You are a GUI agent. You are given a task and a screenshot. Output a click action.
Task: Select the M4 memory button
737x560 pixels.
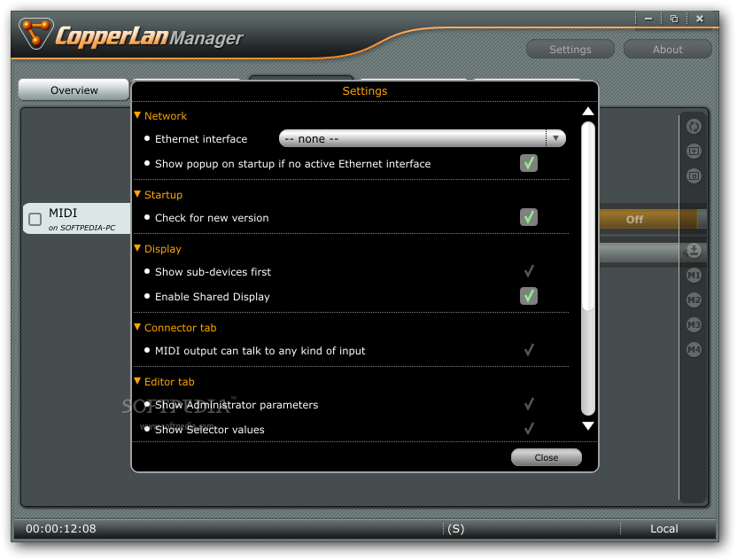pos(694,350)
